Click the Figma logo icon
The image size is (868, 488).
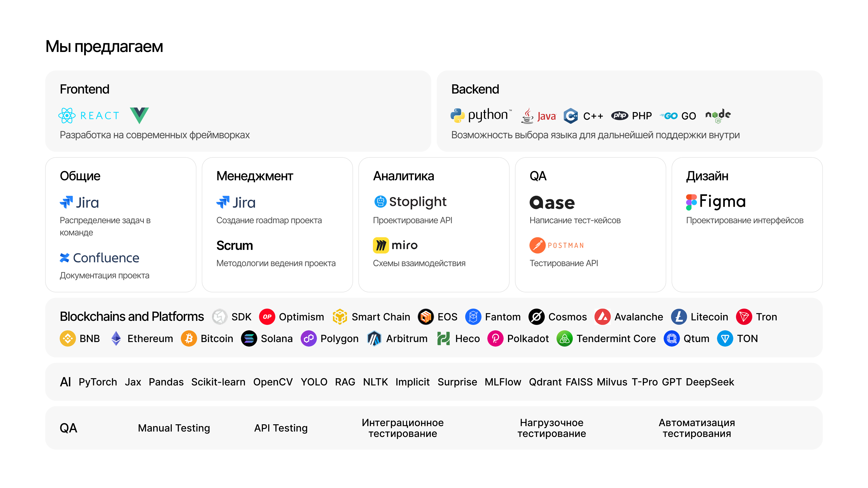click(691, 202)
